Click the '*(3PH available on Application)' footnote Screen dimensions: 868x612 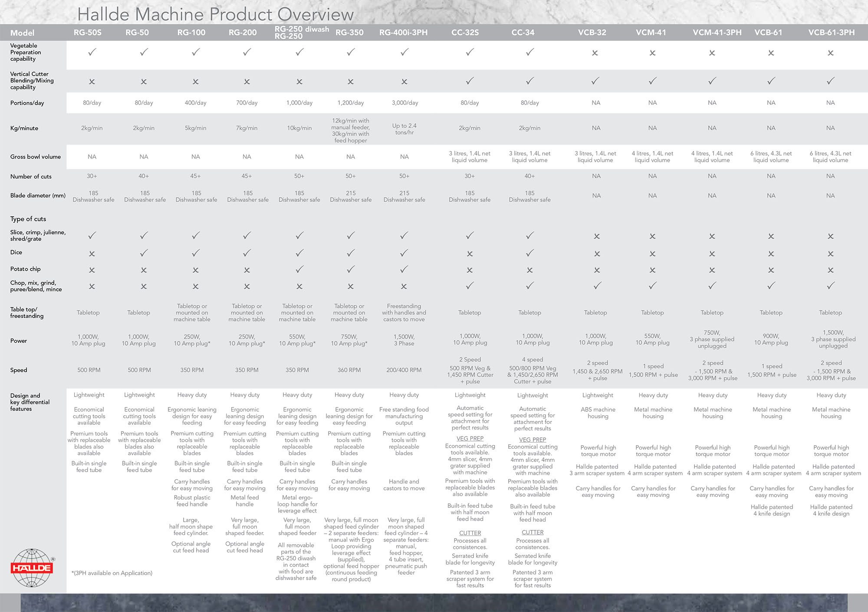112,573
